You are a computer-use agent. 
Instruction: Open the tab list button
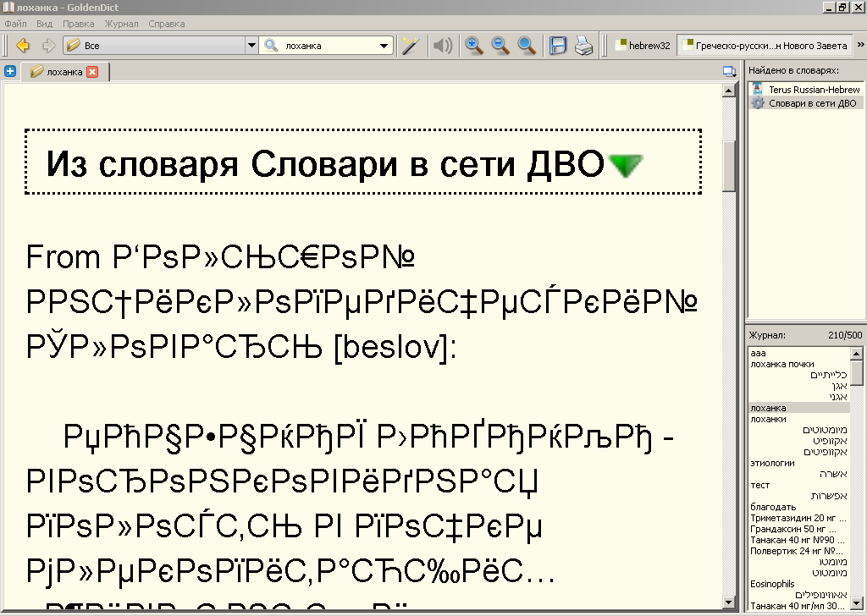tap(729, 71)
